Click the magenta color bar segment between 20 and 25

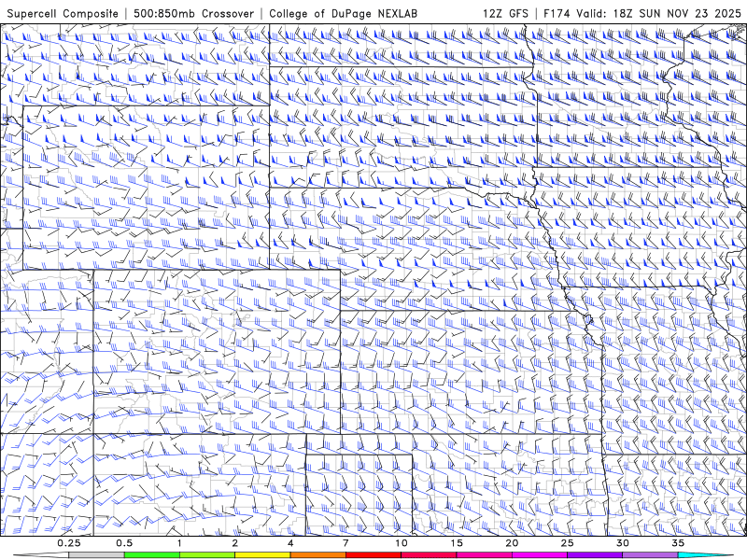[540, 555]
